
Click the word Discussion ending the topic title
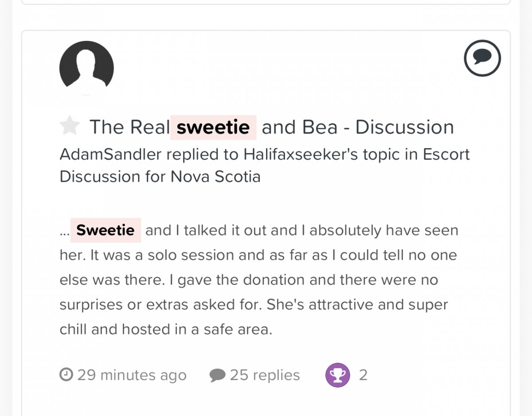405,127
